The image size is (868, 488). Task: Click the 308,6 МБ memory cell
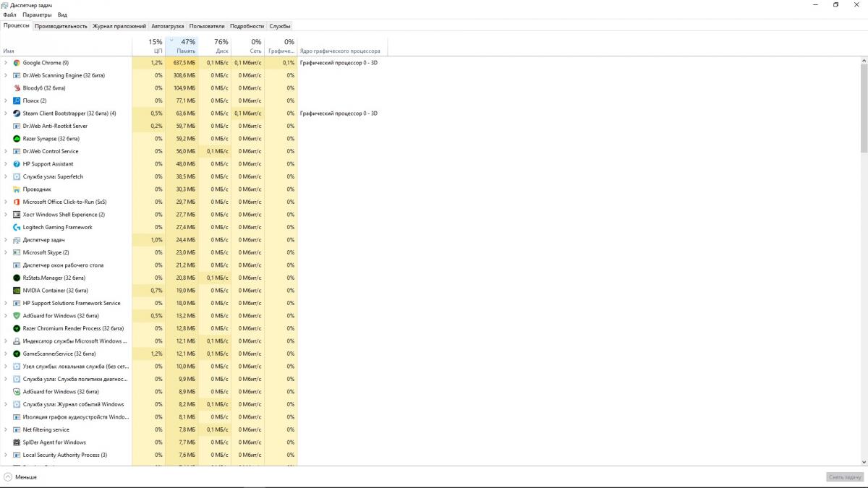(182, 75)
